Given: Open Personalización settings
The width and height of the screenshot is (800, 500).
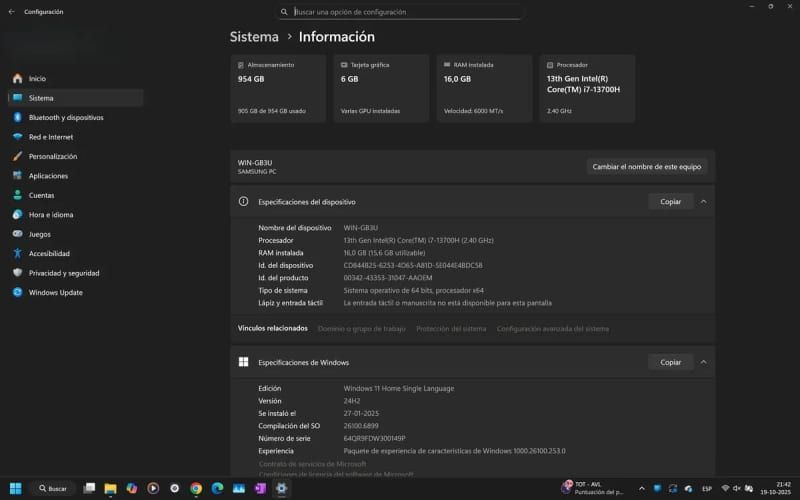Looking at the screenshot, I should pos(76,156).
